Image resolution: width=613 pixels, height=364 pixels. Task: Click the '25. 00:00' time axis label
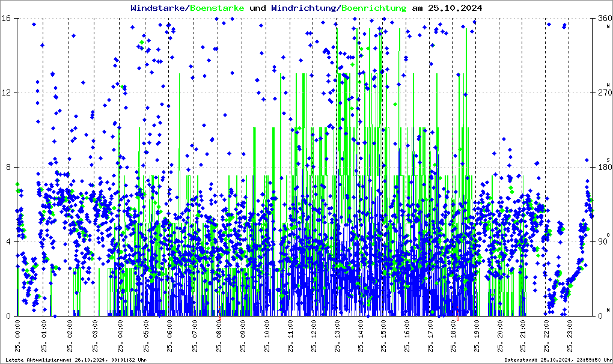[18, 336]
